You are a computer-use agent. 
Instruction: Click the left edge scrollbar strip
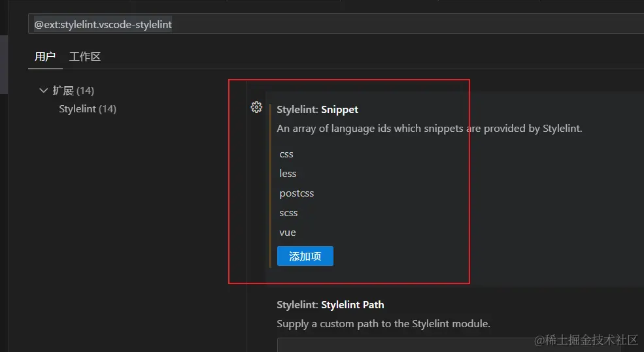click(x=4, y=65)
